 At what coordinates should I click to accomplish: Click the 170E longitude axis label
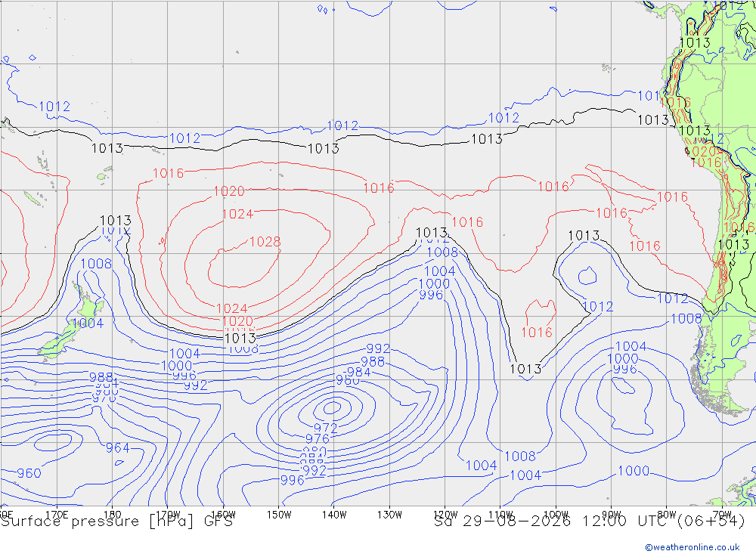click(x=57, y=515)
